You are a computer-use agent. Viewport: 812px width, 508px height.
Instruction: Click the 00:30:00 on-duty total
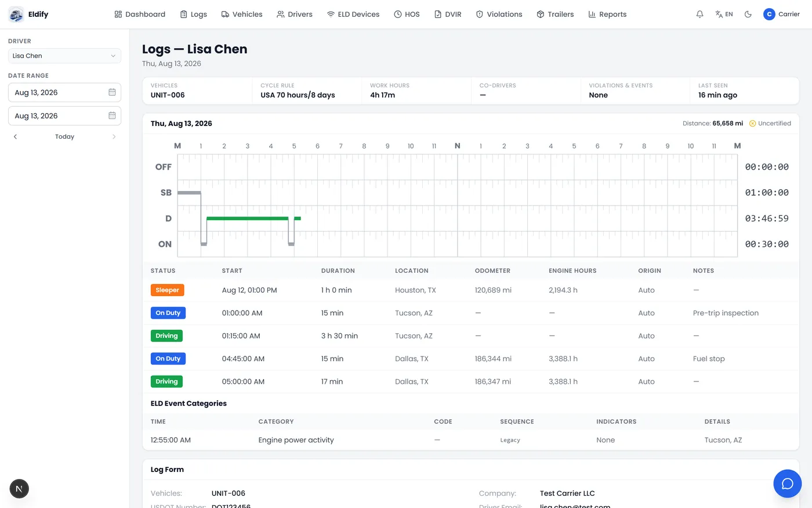(x=767, y=244)
